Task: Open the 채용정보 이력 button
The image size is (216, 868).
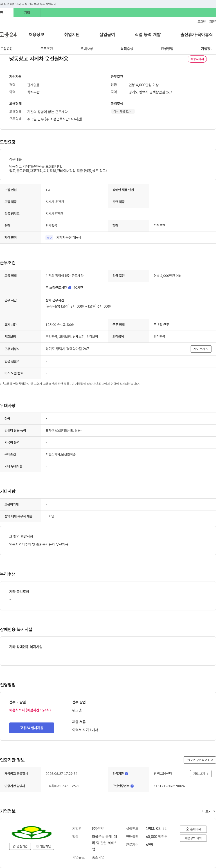Action: 193,838
